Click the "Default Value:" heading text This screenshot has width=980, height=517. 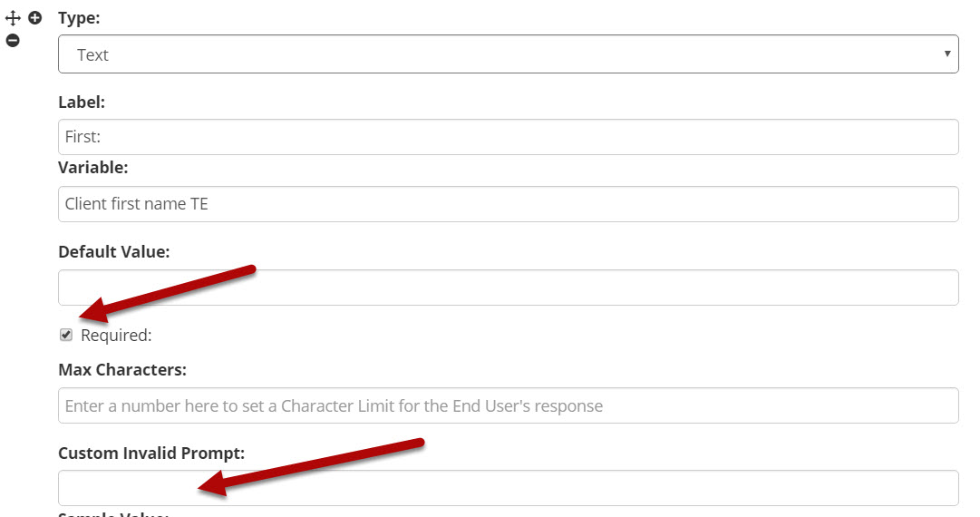pos(113,251)
